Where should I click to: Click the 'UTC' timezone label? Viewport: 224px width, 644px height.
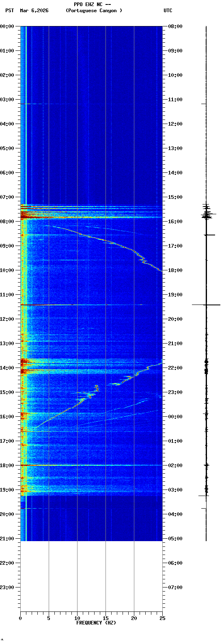point(168,11)
